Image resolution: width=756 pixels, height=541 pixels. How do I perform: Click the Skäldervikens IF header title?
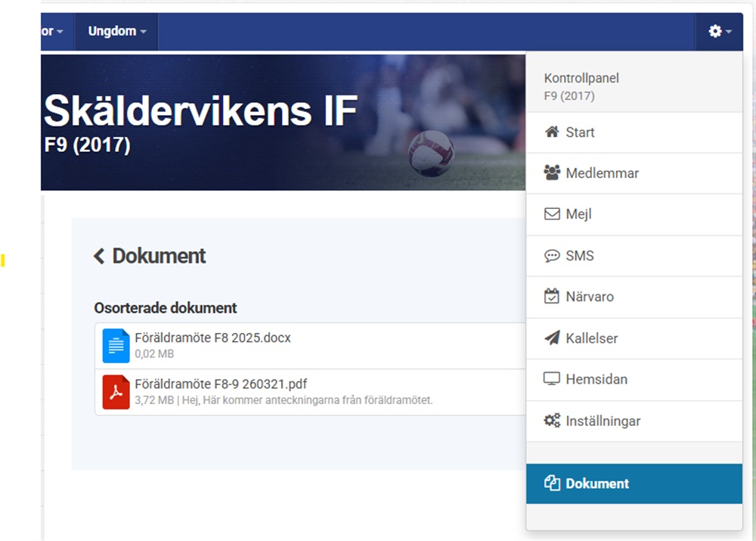[x=200, y=112]
